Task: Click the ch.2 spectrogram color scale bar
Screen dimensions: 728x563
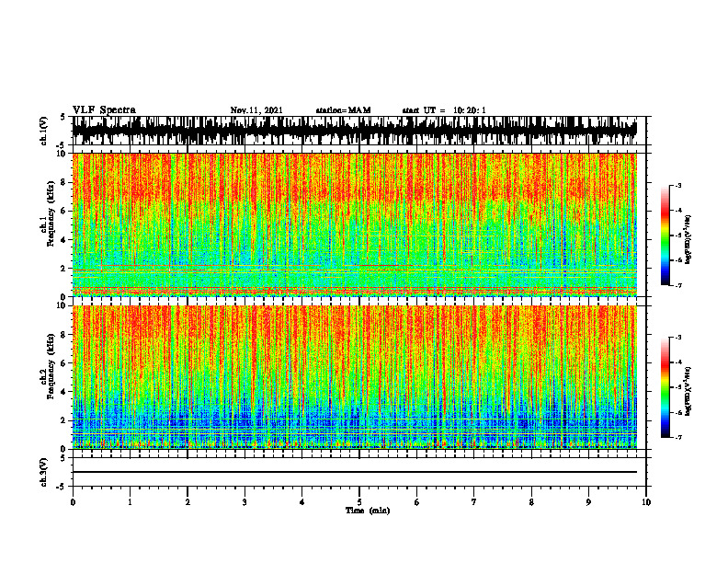Action: tap(665, 387)
